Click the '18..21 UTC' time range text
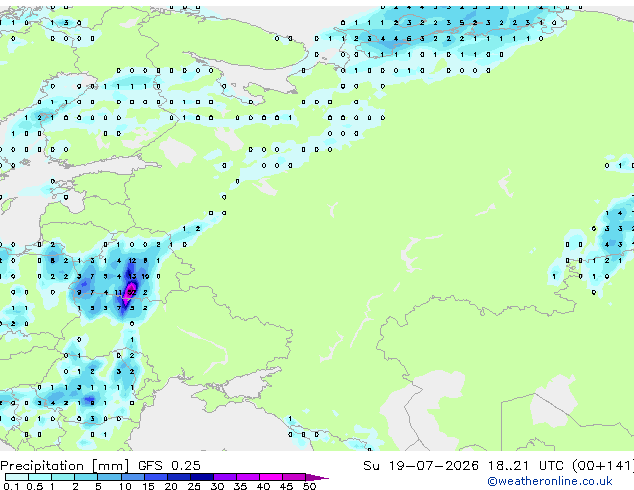This screenshot has height=490, width=634. click(x=525, y=466)
